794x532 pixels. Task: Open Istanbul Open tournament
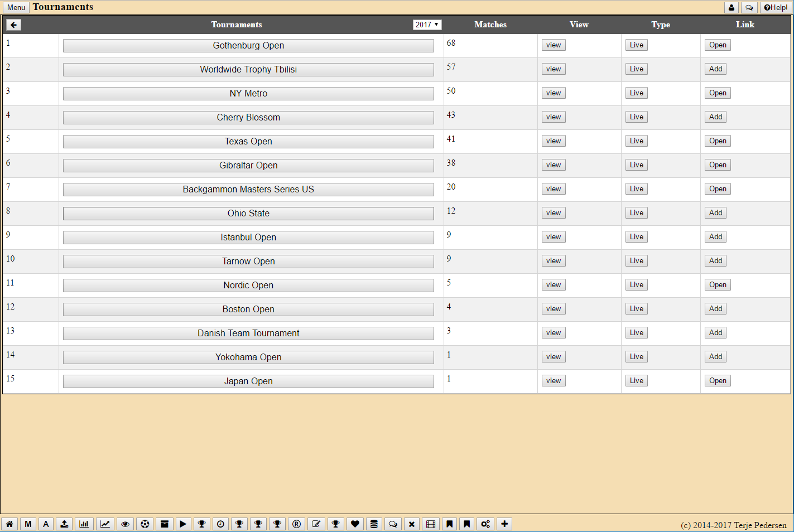248,238
